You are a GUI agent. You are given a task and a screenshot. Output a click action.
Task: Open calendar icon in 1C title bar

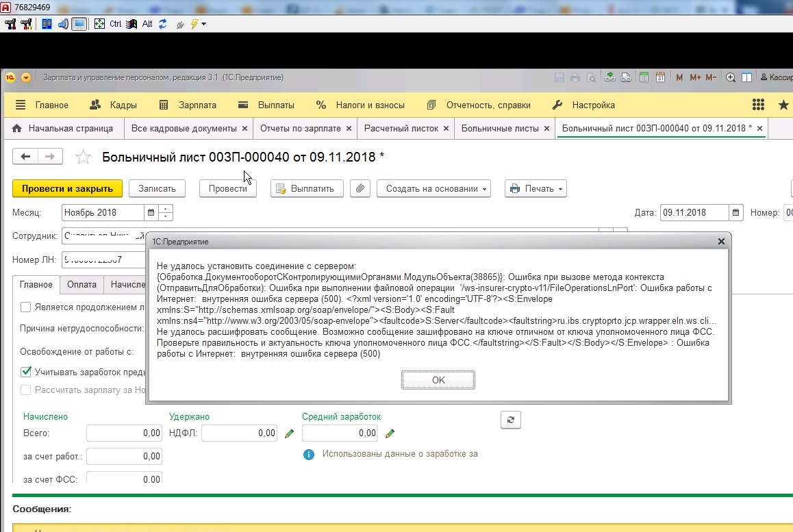660,77
